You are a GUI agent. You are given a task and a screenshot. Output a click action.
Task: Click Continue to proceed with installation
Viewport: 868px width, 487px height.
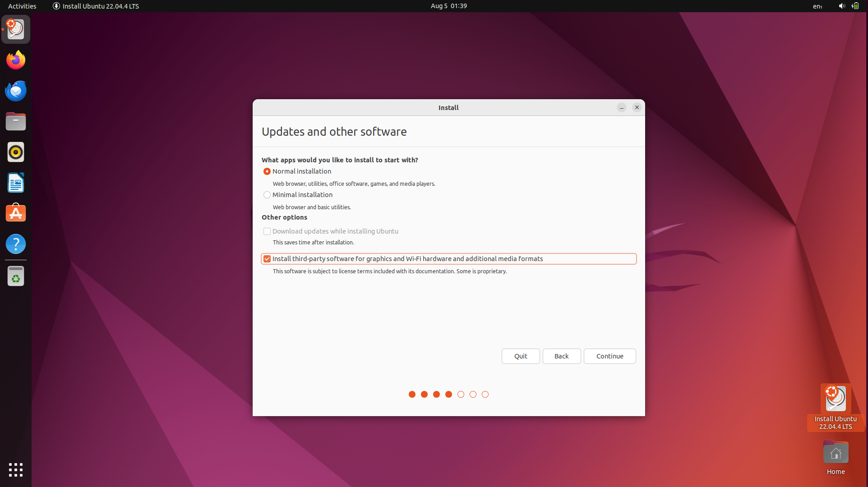pos(610,356)
